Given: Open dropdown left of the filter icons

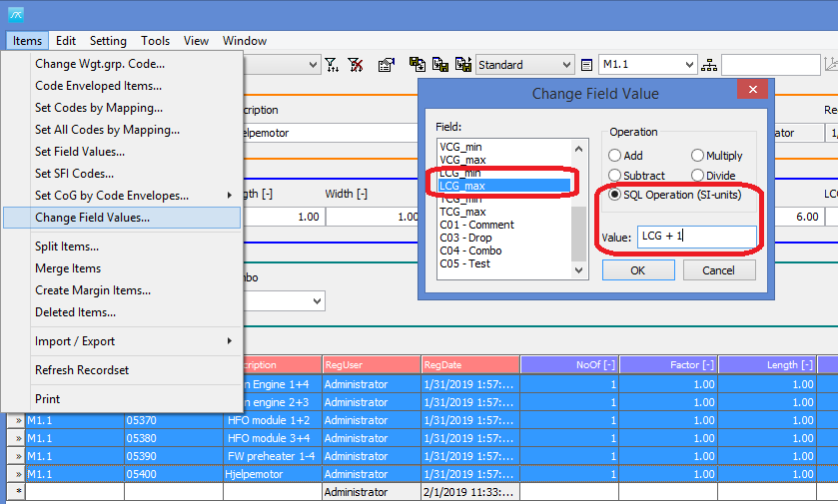Looking at the screenshot, I should tap(314, 65).
